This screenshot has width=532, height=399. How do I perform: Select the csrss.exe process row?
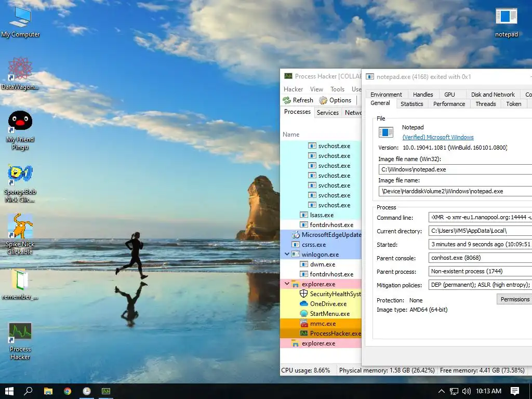click(x=321, y=244)
